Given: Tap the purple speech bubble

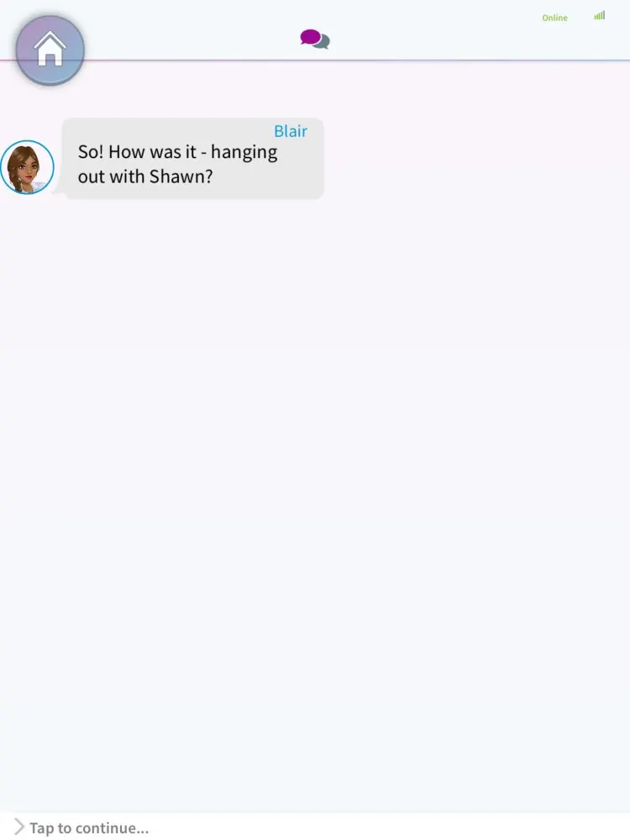Looking at the screenshot, I should [310, 37].
